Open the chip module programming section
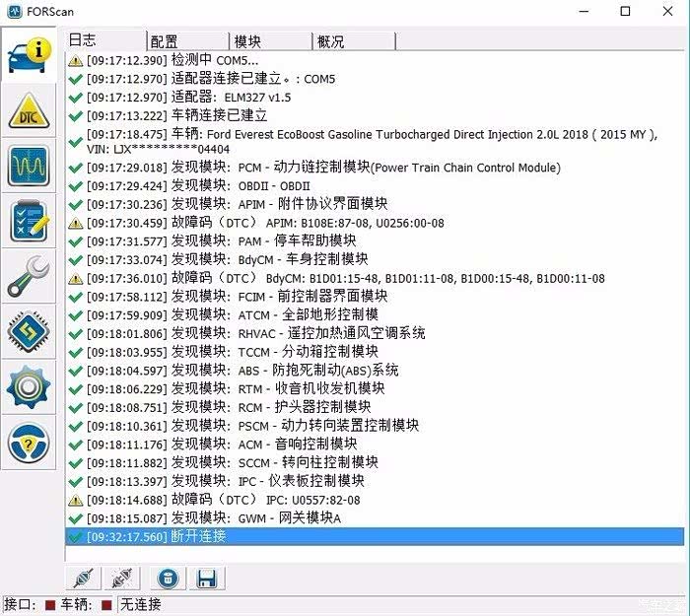 (29, 332)
